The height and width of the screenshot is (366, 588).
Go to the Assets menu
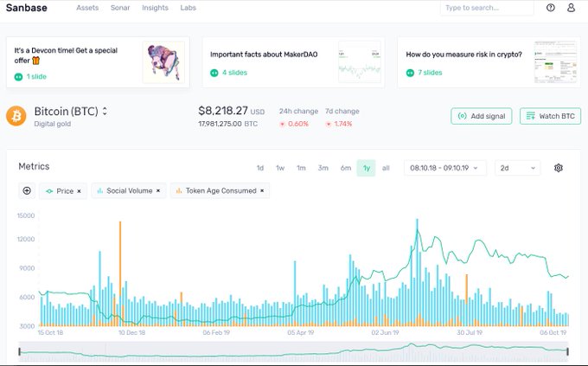coord(87,8)
